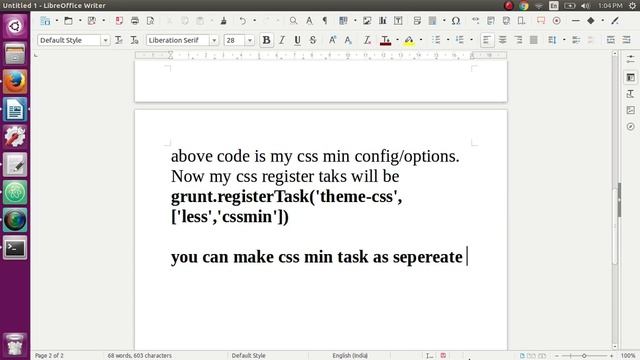Click the Insert Text Box icon
The image size is (640, 360).
click(398, 21)
